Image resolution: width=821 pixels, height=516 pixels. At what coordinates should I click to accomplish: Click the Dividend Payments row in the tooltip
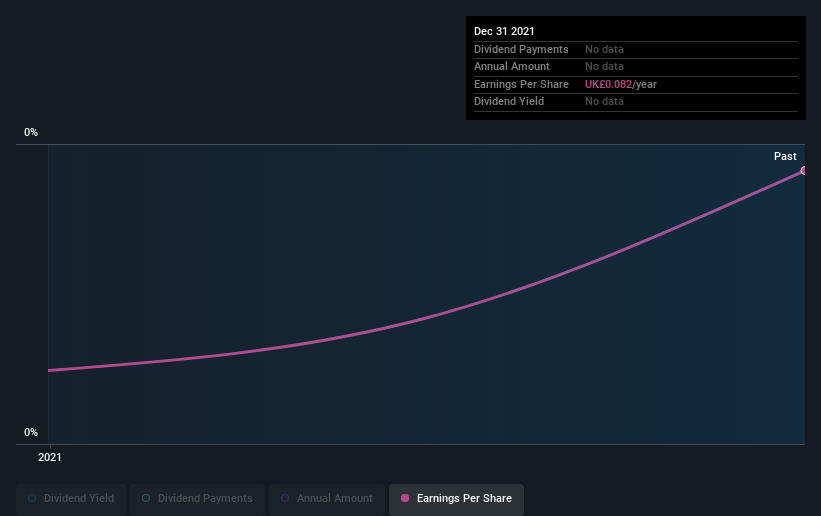(x=636, y=49)
